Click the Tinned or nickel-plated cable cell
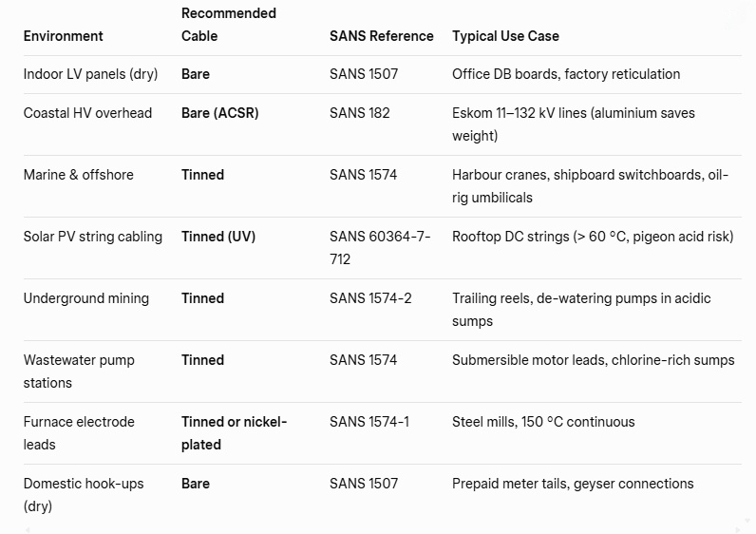The width and height of the screenshot is (756, 534). [234, 433]
